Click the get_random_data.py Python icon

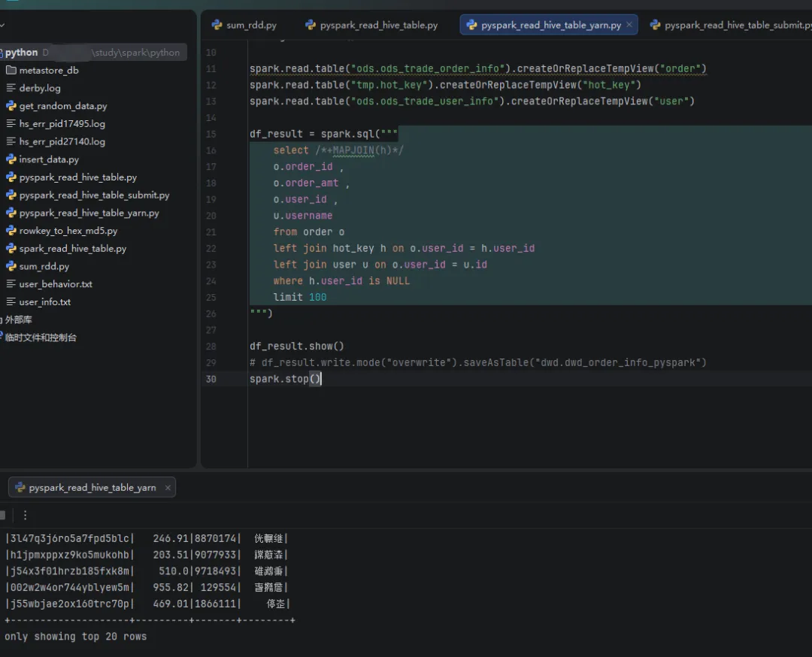click(x=11, y=106)
